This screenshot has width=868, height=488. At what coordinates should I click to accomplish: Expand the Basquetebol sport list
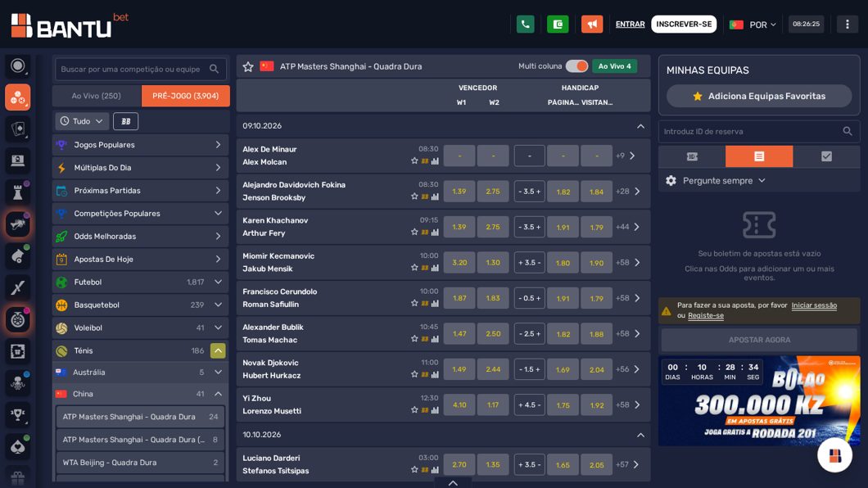[x=218, y=305]
